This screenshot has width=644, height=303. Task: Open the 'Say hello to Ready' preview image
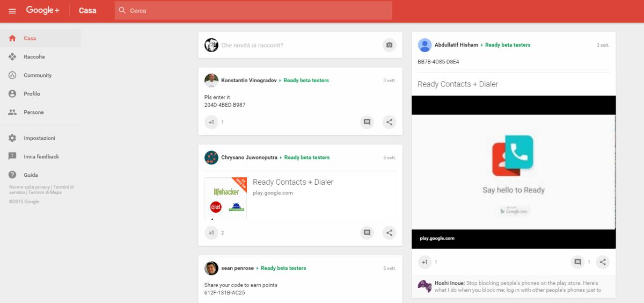(514, 172)
